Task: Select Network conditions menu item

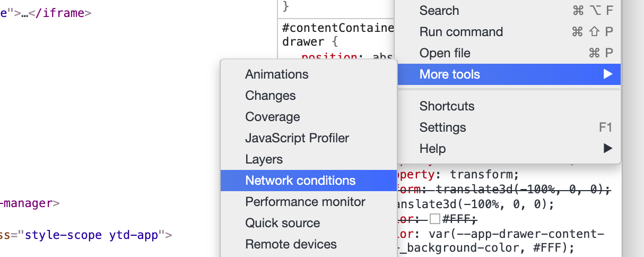Action: coord(300,181)
